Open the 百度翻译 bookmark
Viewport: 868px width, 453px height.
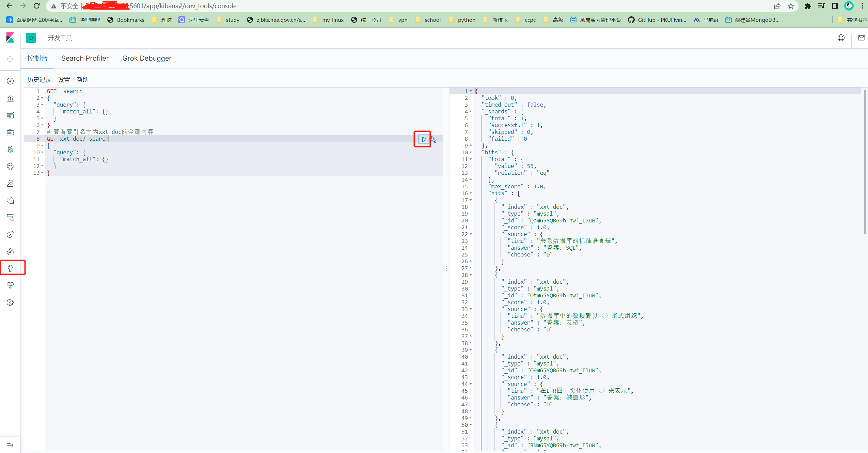[x=34, y=20]
